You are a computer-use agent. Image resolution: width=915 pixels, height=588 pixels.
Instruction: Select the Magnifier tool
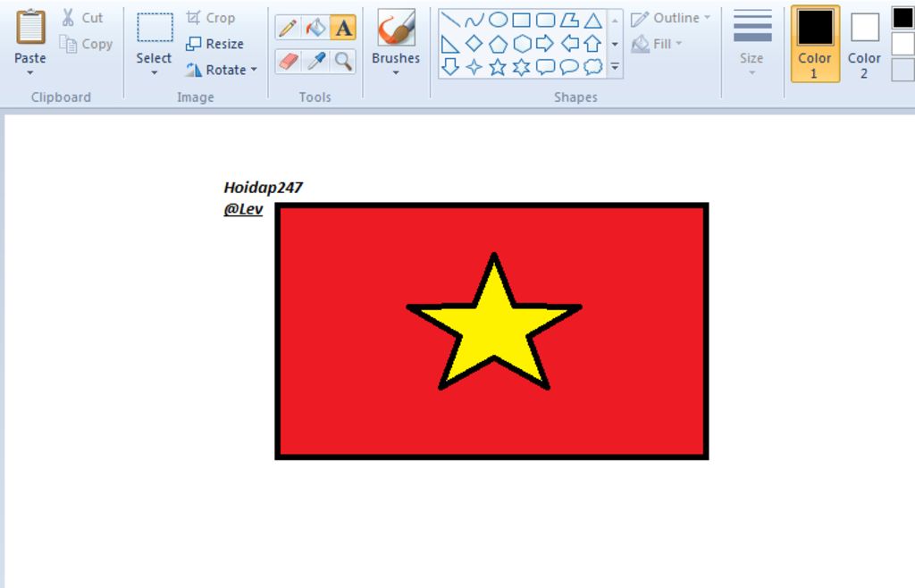coord(343,61)
